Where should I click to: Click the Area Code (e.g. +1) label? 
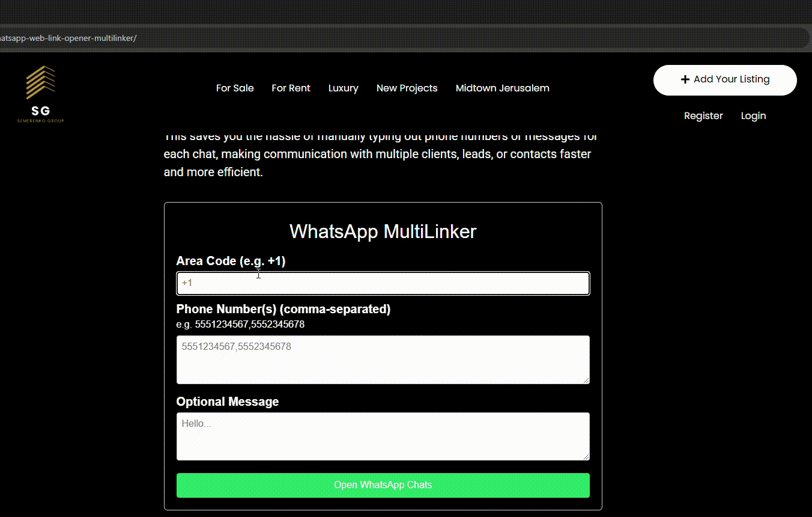[x=231, y=261]
